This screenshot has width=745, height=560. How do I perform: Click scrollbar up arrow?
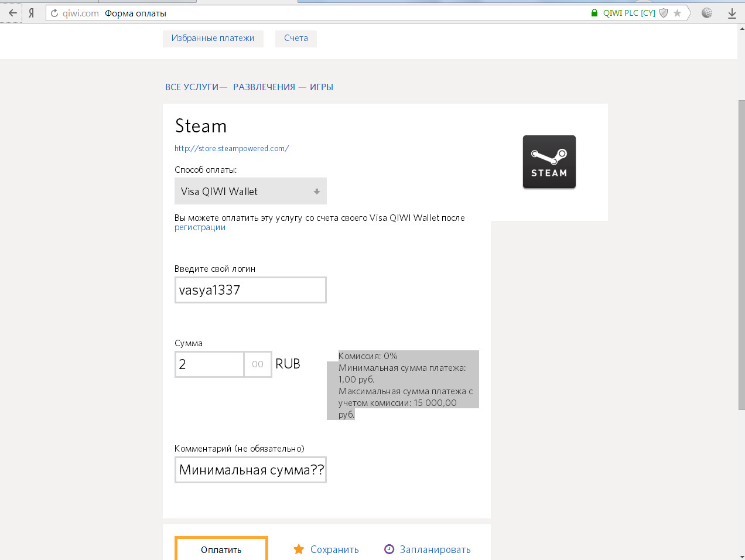tap(741, 28)
